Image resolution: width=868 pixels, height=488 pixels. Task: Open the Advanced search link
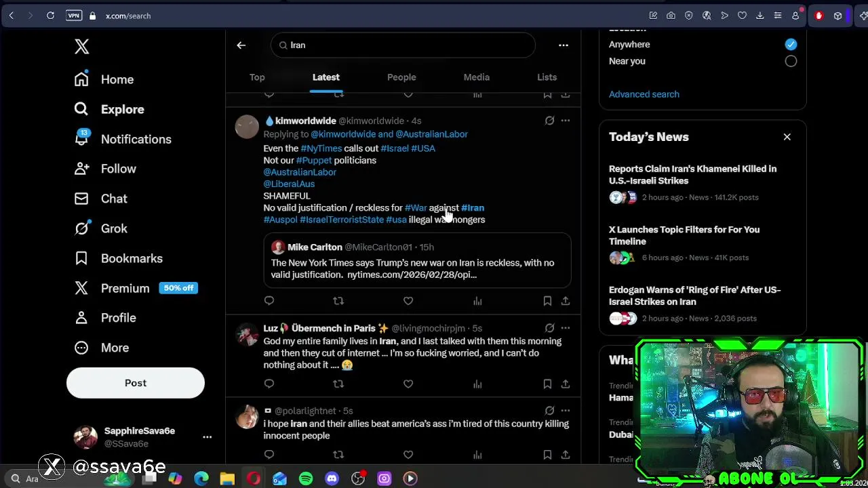tap(644, 94)
